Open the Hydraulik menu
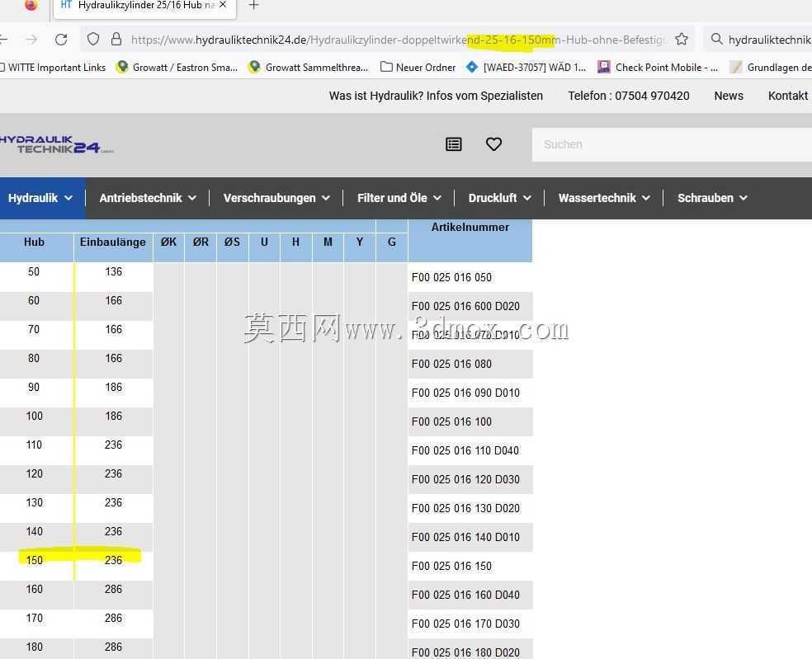Screen dimensions: 812x659 click(40, 198)
